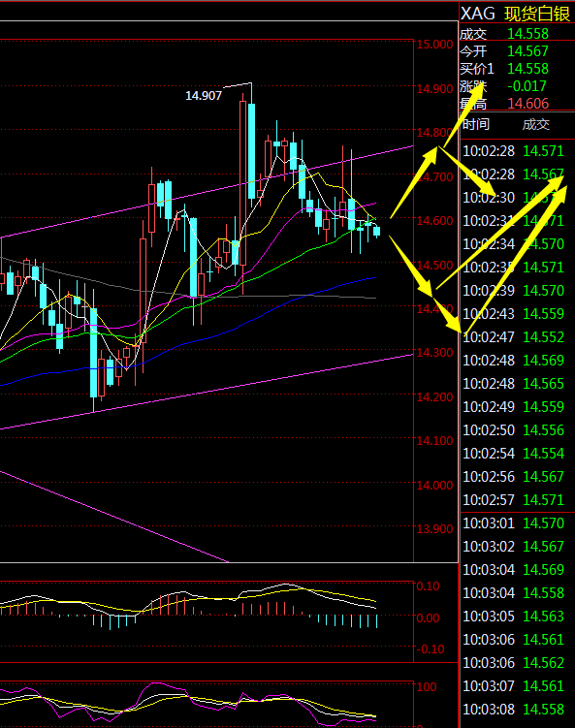
Task: Click the 100 axis label on bottom oscillator
Action: [427, 686]
